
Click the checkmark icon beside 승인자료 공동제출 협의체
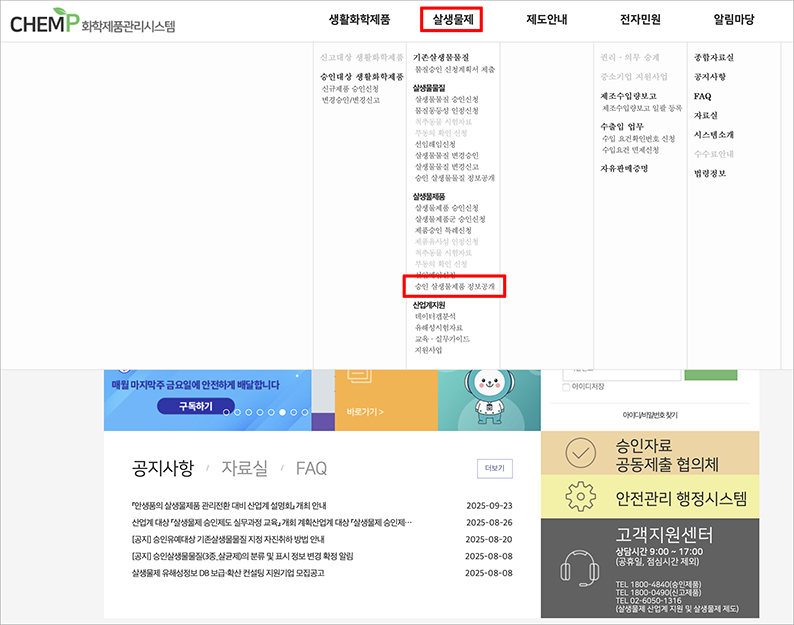coord(580,453)
